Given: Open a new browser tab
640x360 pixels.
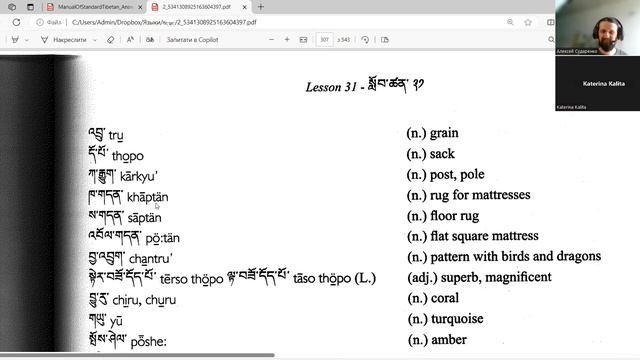Looking at the screenshot, I should (x=261, y=7).
